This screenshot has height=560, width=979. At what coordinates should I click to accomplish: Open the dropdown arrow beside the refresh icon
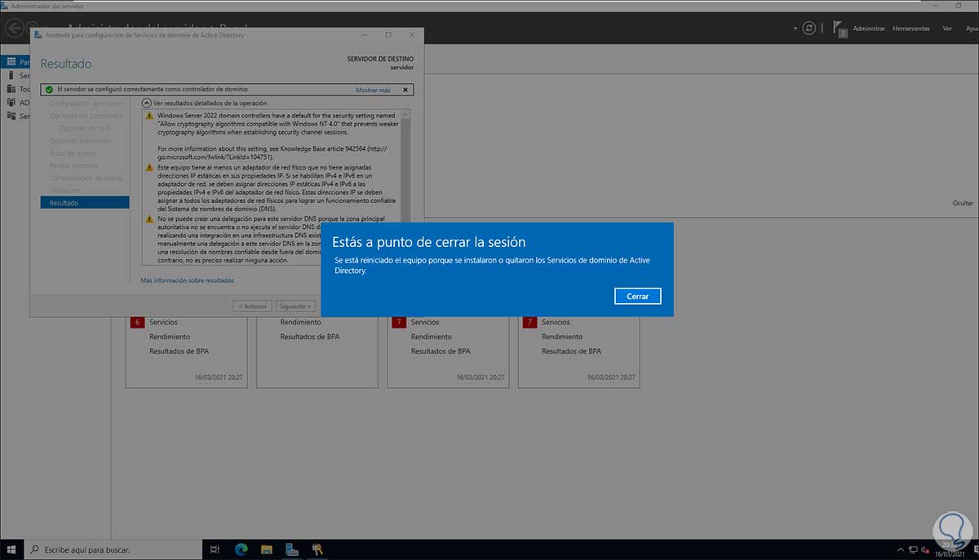point(795,29)
